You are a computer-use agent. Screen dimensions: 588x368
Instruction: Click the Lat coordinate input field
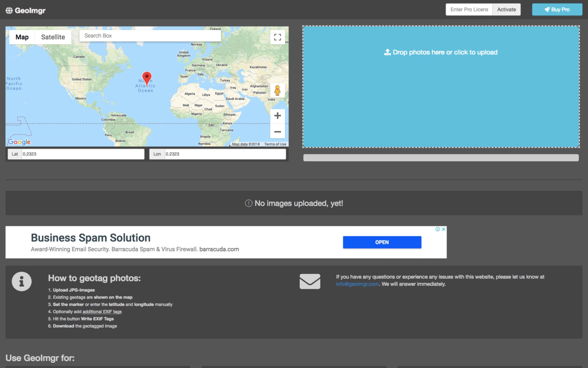point(83,154)
